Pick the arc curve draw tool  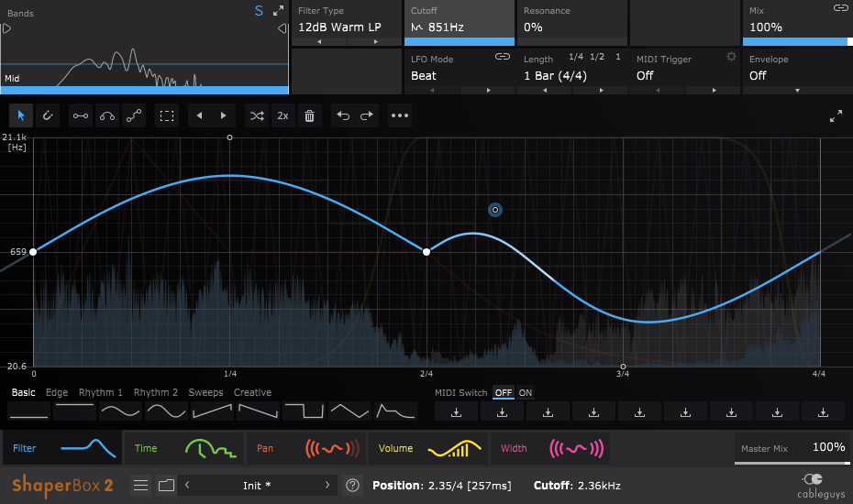tap(107, 116)
